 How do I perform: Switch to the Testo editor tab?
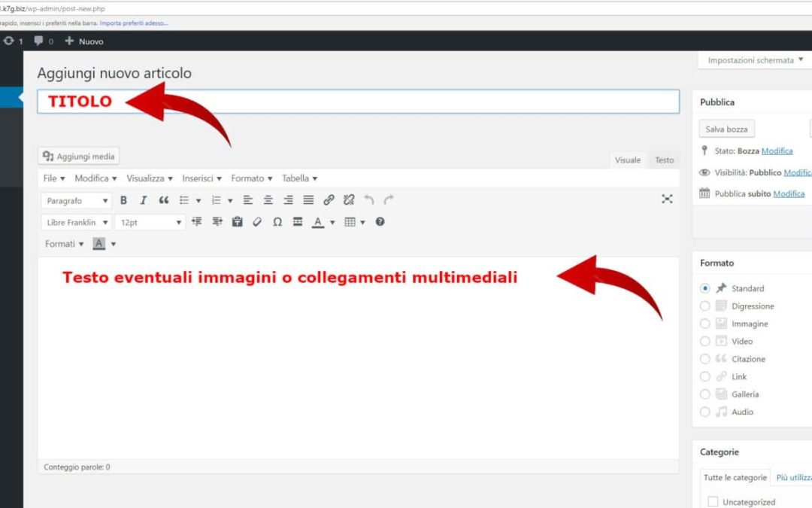(664, 160)
